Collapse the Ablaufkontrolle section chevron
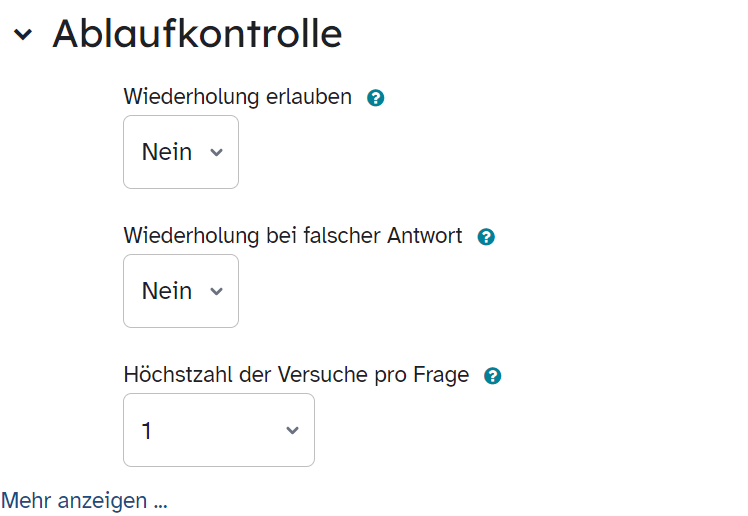The width and height of the screenshot is (748, 516). pyautogui.click(x=23, y=34)
